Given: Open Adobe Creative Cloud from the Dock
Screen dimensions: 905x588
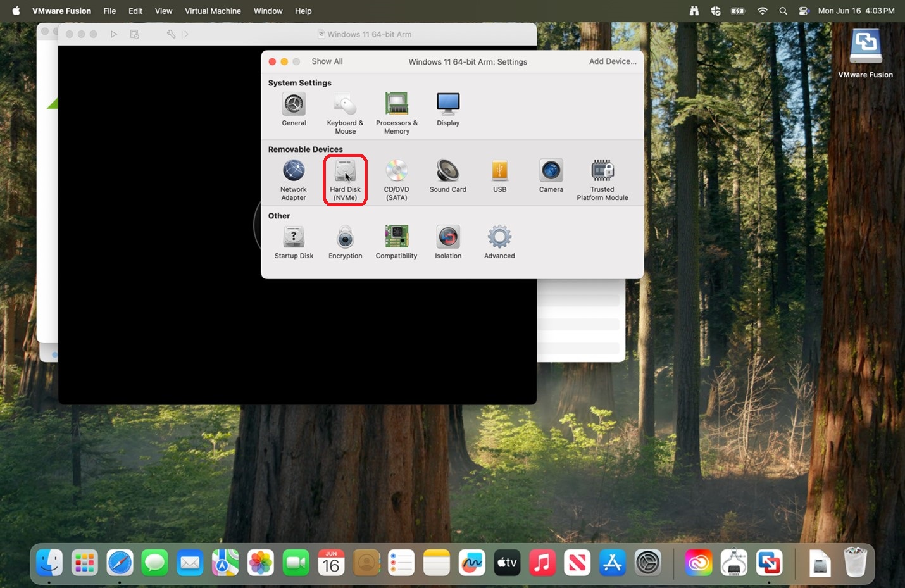Looking at the screenshot, I should pyautogui.click(x=699, y=562).
